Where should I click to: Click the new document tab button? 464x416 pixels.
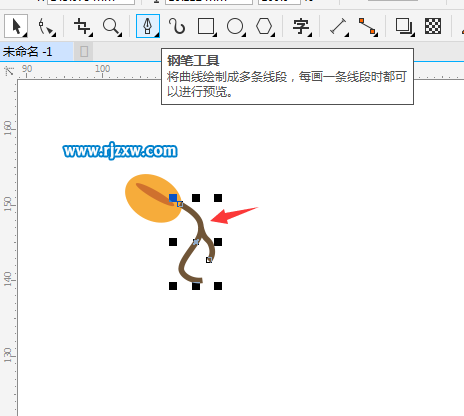(84, 51)
